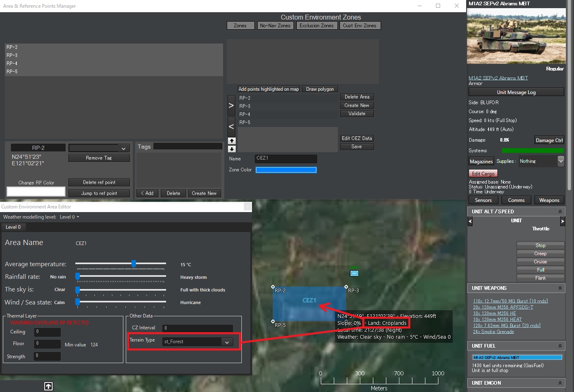
Task: Move point up with the up arrow
Action: [x=232, y=140]
